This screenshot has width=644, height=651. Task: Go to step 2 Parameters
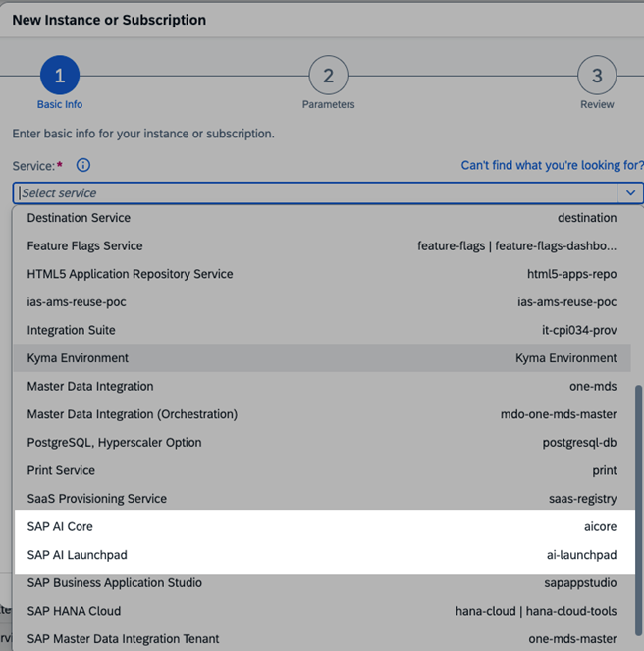point(328,77)
